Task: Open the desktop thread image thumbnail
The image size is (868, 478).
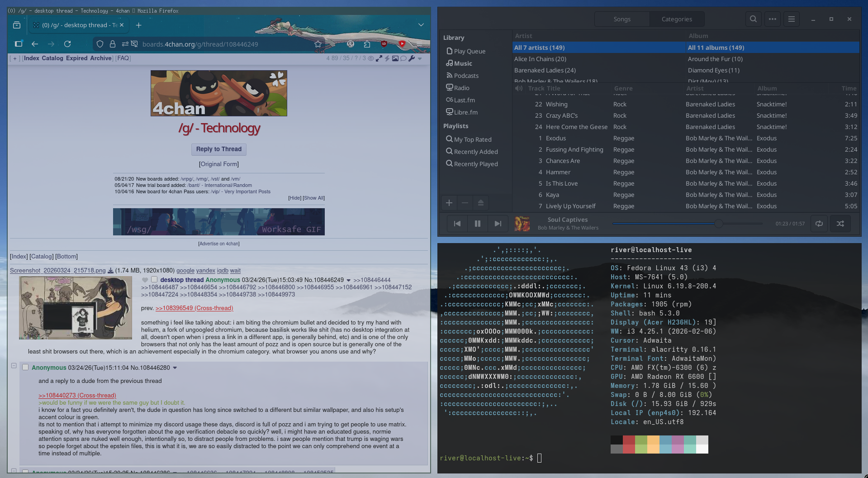Action: coord(76,308)
